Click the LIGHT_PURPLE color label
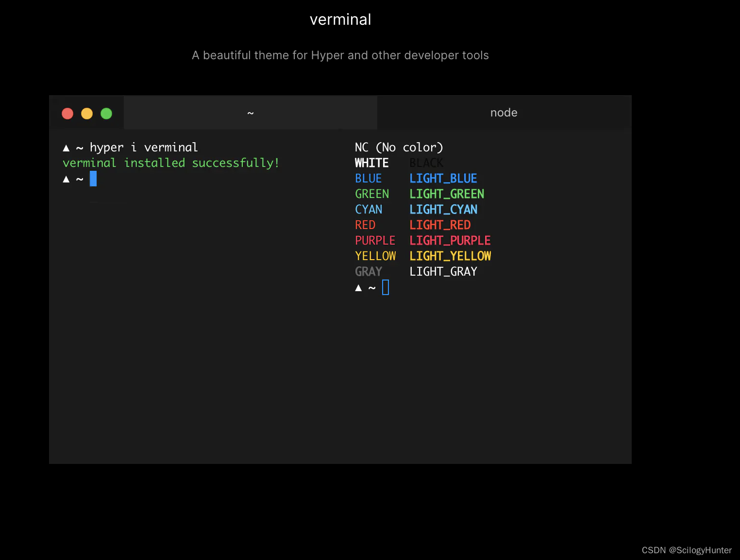 coord(450,241)
